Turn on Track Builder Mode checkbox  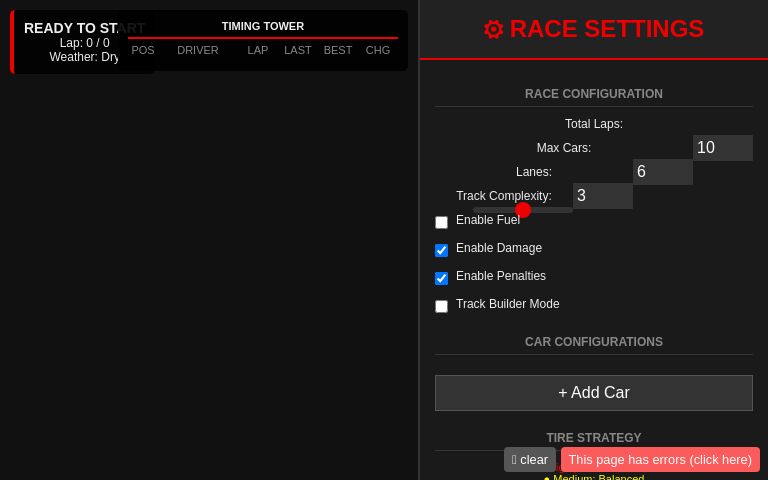pos(441,306)
